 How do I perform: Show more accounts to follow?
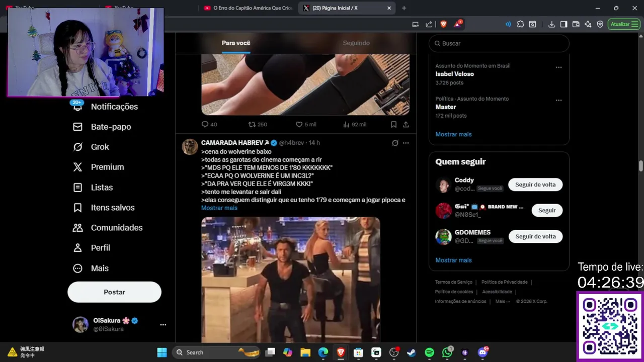[453, 260]
